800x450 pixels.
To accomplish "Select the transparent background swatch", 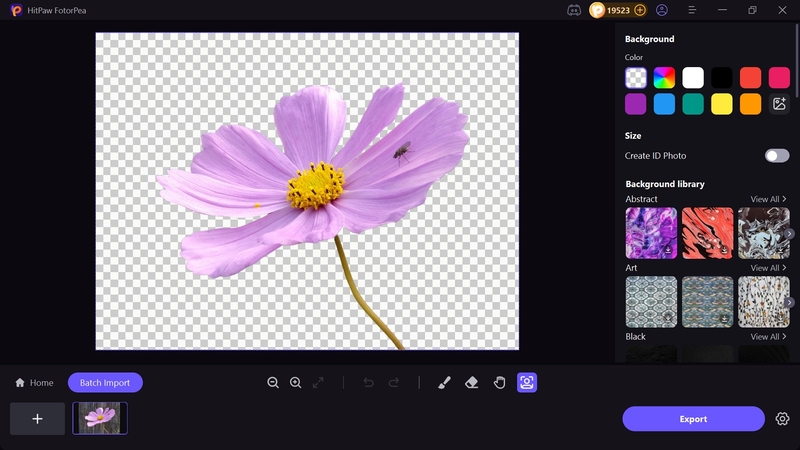I will (x=636, y=78).
